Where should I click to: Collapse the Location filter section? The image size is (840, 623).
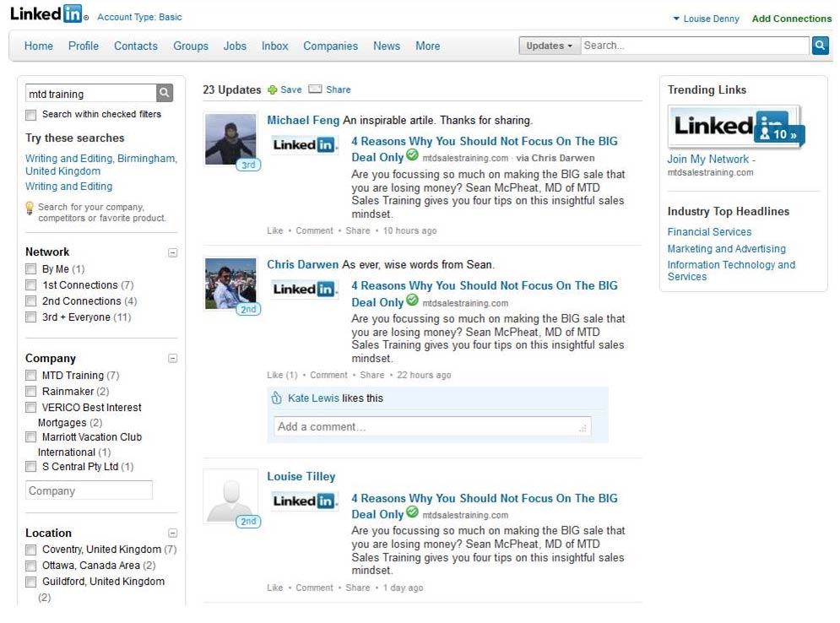click(x=172, y=533)
